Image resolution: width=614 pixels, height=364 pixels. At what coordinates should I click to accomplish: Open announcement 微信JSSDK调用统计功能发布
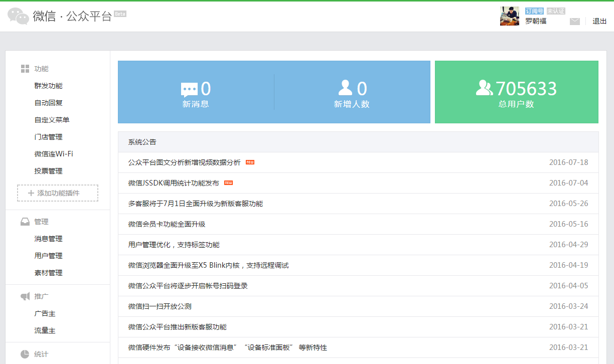tap(174, 183)
